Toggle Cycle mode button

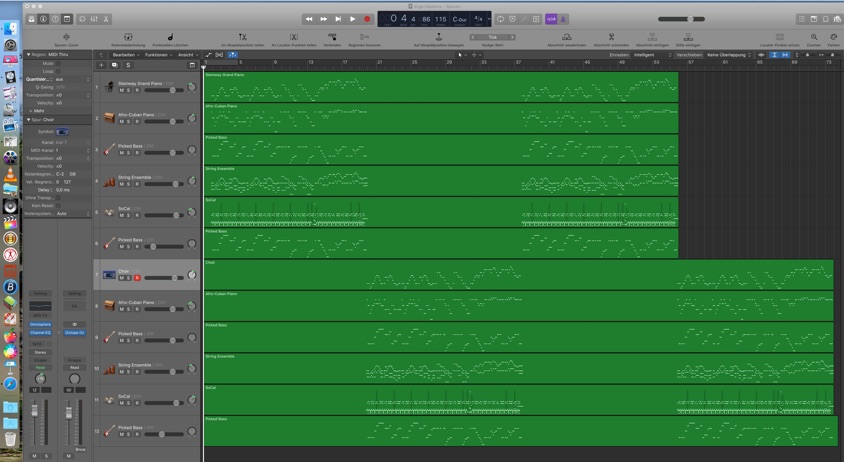coord(500,19)
